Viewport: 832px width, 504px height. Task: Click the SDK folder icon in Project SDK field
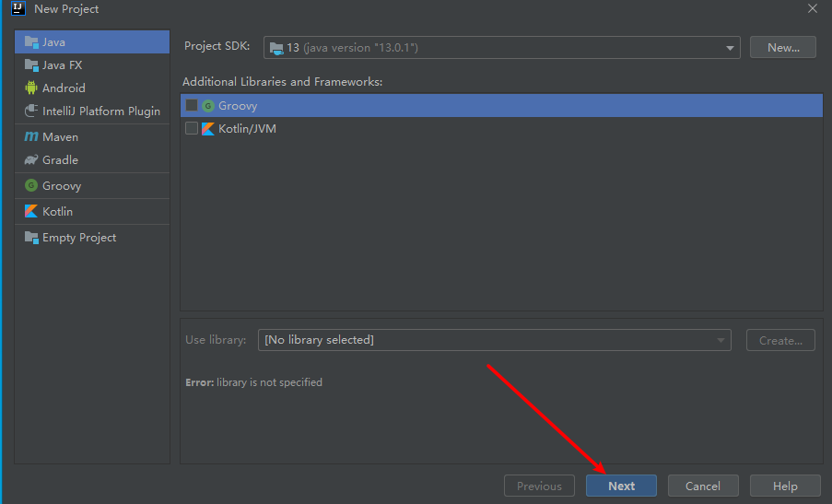click(x=276, y=48)
